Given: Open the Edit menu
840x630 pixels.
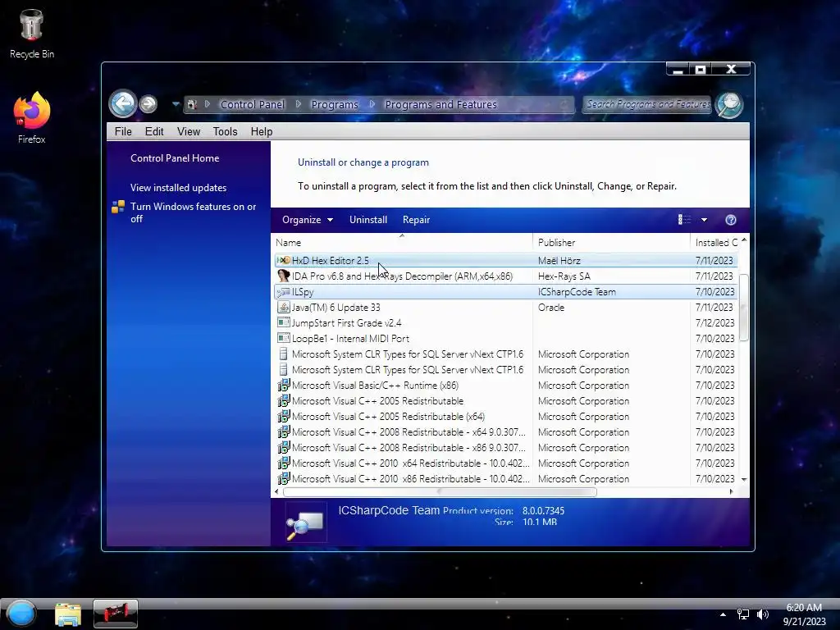Looking at the screenshot, I should pyautogui.click(x=154, y=132).
